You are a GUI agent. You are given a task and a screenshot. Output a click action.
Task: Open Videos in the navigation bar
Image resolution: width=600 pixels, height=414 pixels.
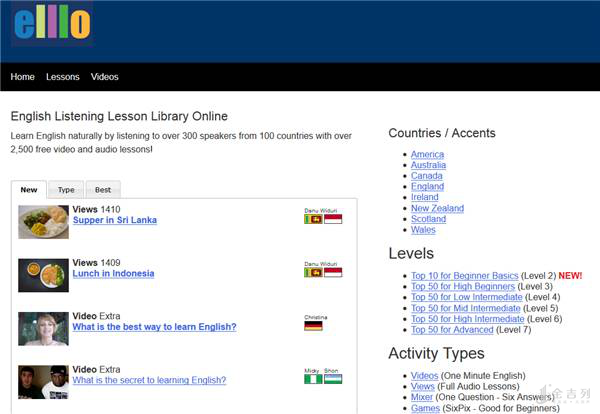point(104,77)
